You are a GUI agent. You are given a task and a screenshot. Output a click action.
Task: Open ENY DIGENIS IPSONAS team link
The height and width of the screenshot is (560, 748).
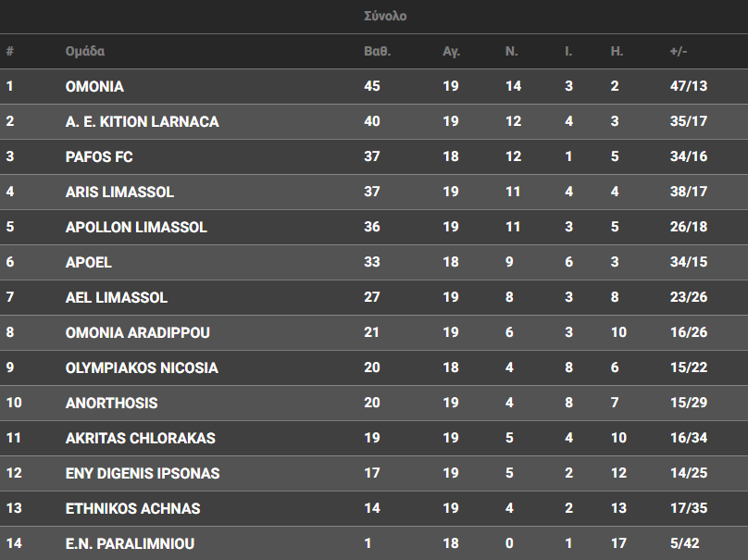143,473
